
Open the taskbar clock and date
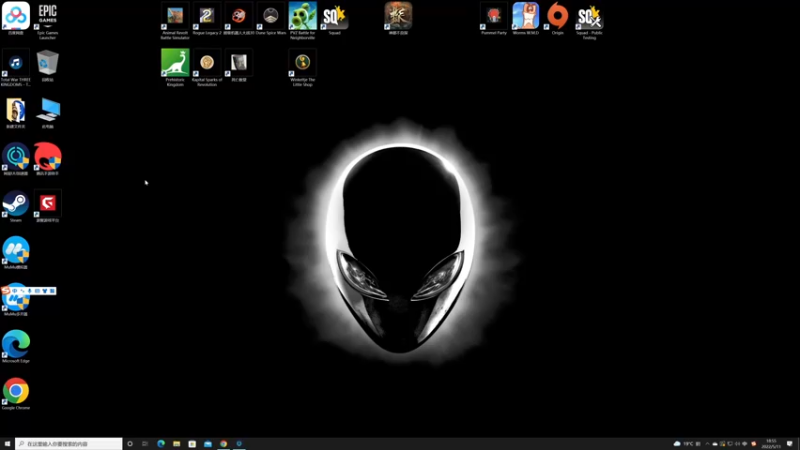pos(771,444)
